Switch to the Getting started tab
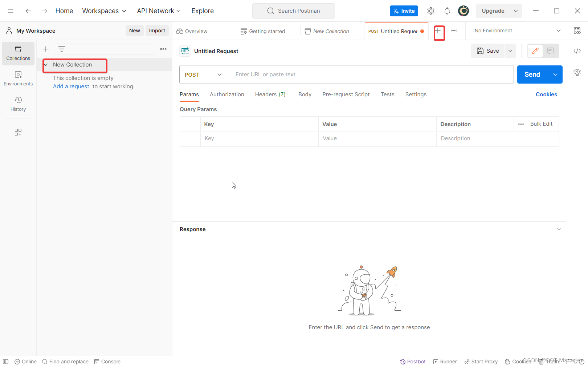588x367 pixels. (x=263, y=31)
